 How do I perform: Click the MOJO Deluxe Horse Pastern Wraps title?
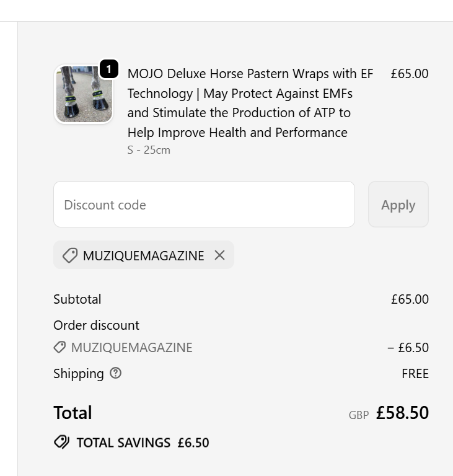click(250, 103)
